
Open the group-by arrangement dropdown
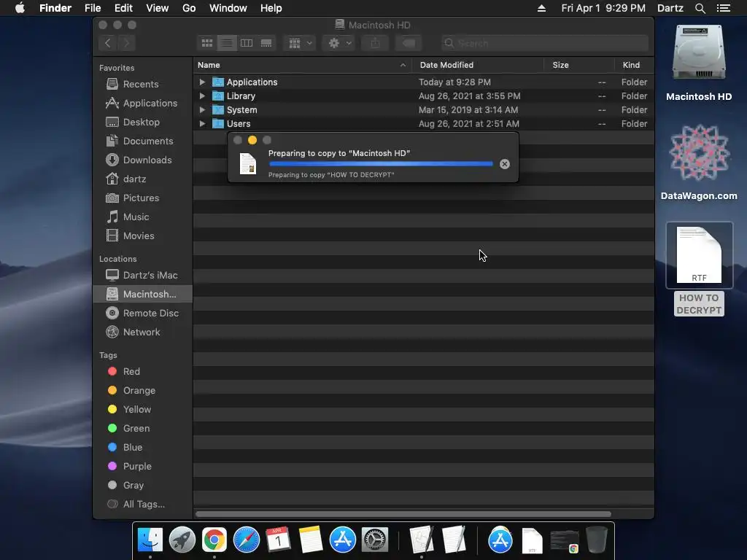point(300,43)
